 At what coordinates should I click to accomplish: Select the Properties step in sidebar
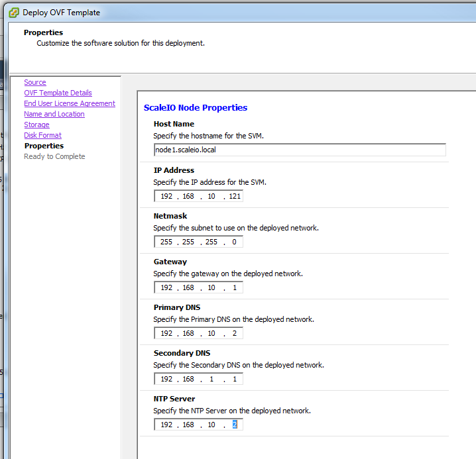44,146
